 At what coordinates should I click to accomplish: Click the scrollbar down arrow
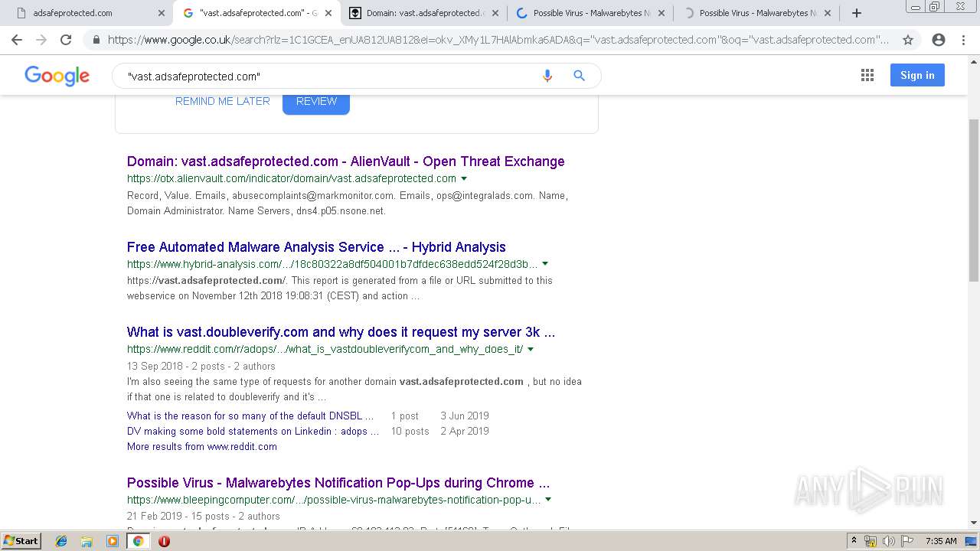coord(974,523)
